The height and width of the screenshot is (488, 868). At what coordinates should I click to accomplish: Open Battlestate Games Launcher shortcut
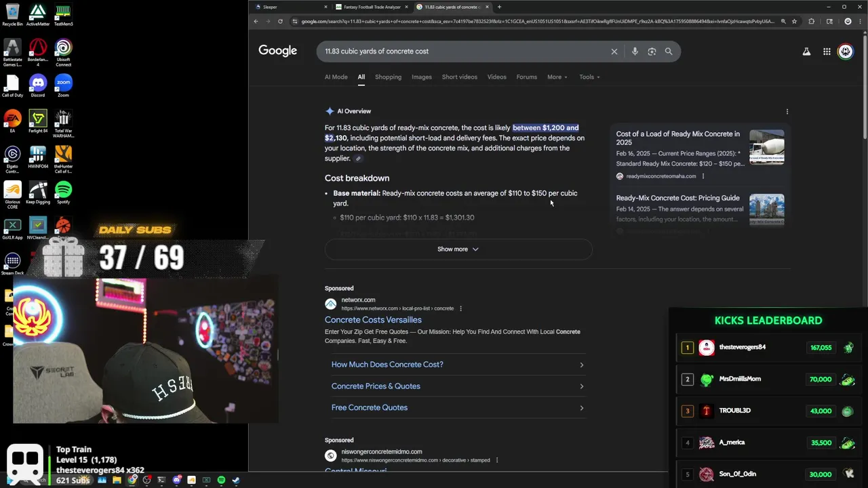coord(12,52)
